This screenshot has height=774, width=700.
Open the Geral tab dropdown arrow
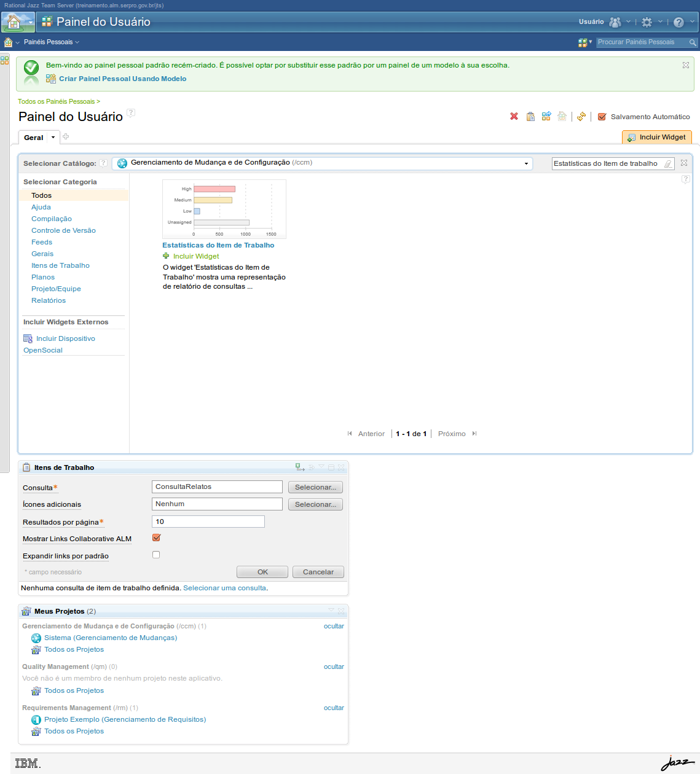pyautogui.click(x=53, y=138)
